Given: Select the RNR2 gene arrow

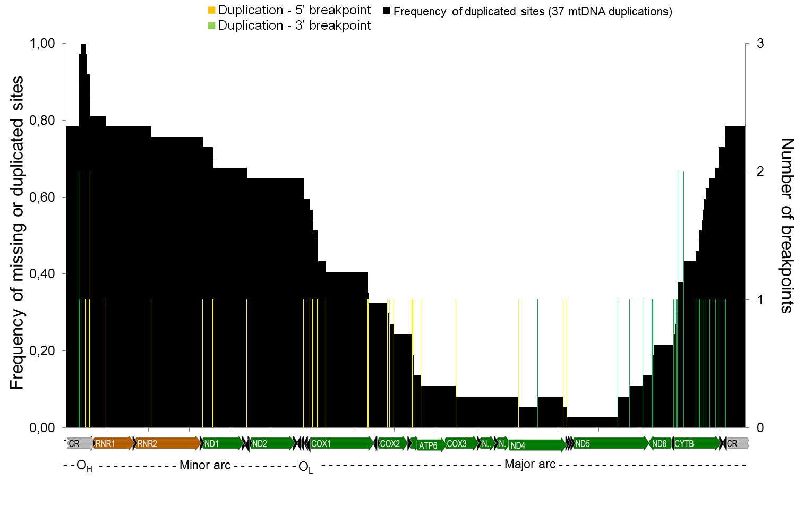Looking at the screenshot, I should (167, 443).
